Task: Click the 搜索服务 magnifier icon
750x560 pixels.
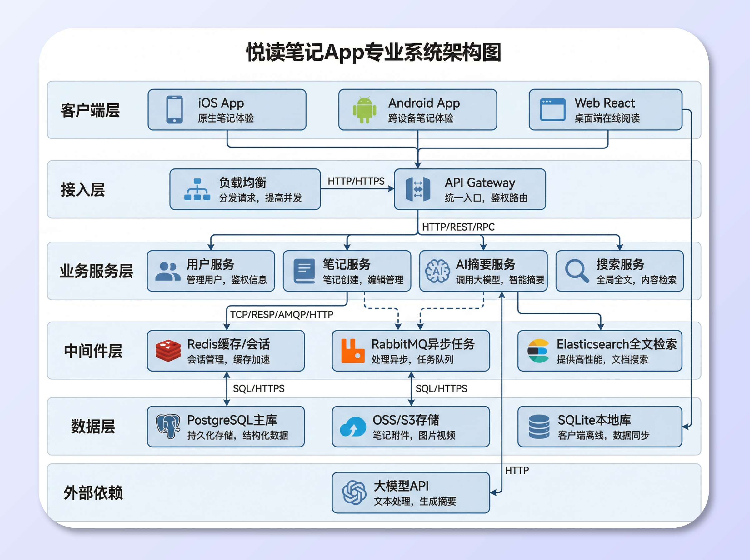Action: pyautogui.click(x=577, y=271)
